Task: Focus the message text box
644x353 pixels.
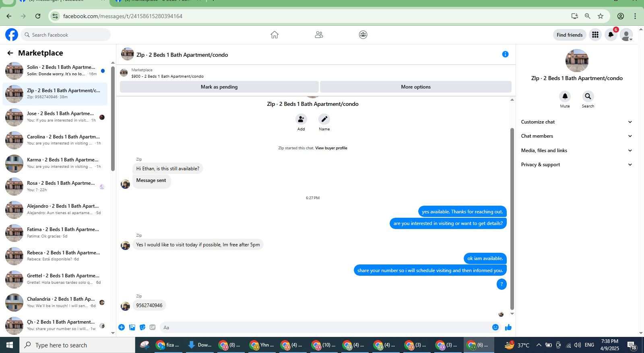Action: pyautogui.click(x=325, y=327)
